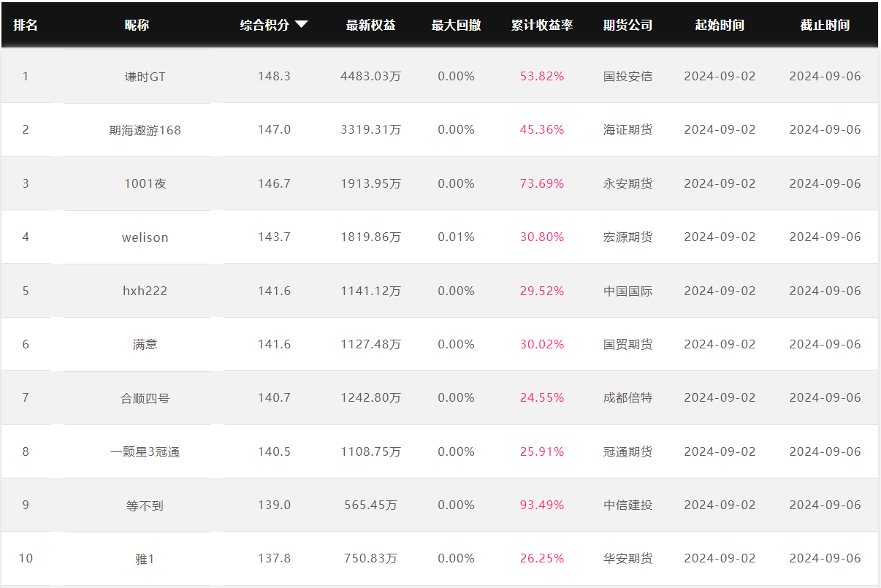Click score value 146.7
This screenshot has width=881, height=588.
click(274, 183)
